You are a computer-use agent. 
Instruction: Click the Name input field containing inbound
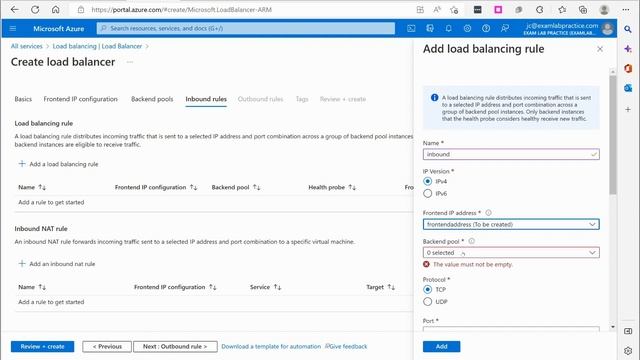coord(511,154)
